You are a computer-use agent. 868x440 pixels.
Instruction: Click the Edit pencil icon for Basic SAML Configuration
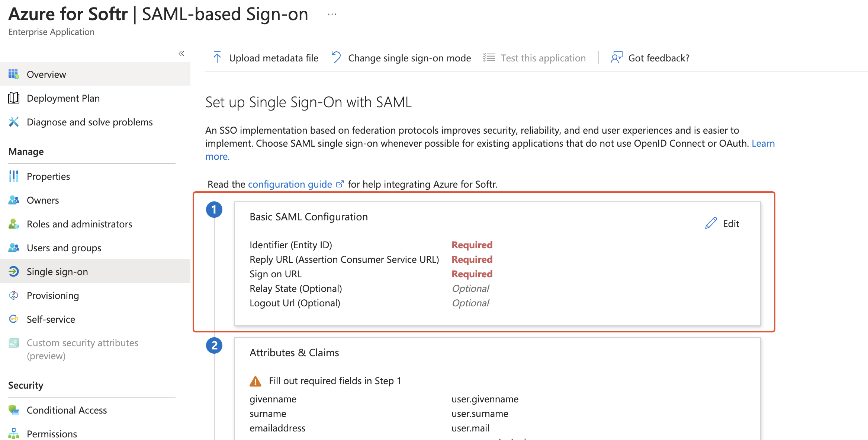[x=711, y=223]
